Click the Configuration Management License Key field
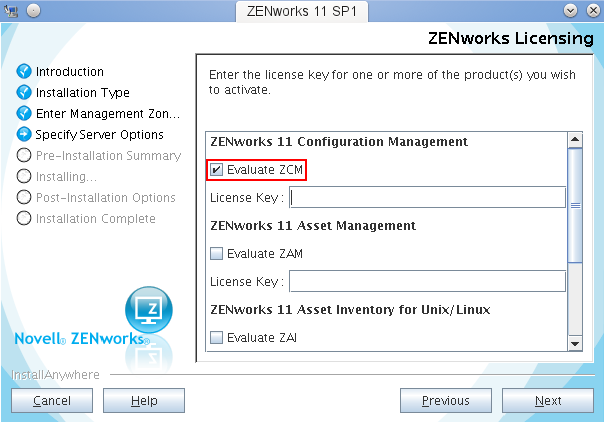 427,198
